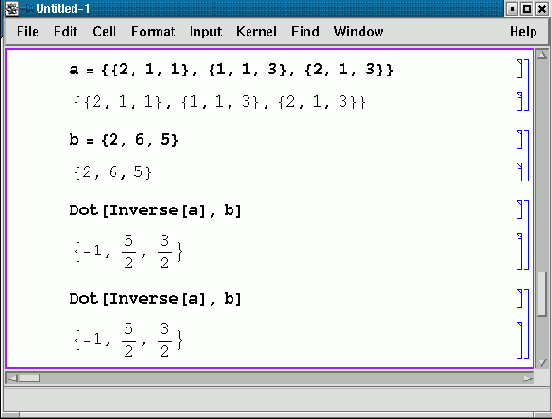Open the Edit menu
The image size is (552, 419).
[x=65, y=32]
